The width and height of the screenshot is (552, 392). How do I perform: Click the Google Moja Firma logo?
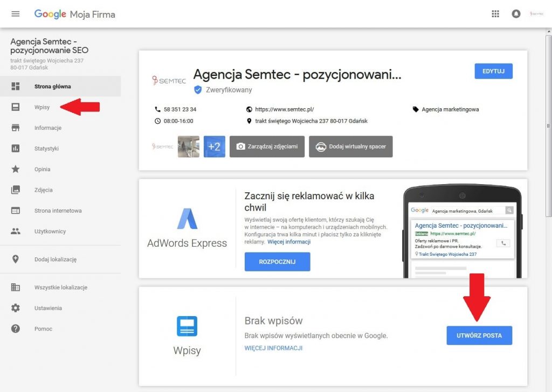point(74,14)
